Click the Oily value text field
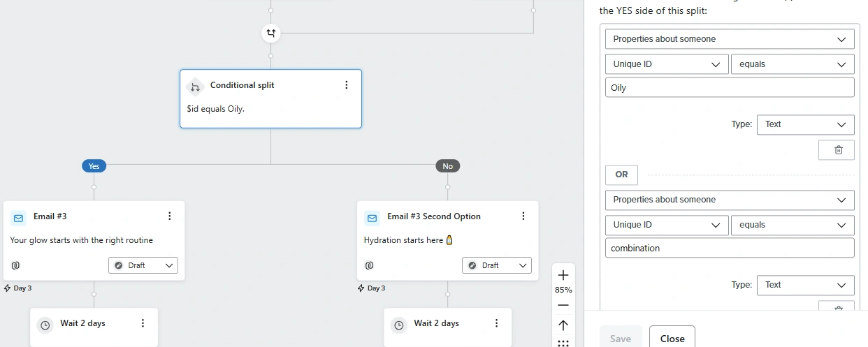The height and width of the screenshot is (347, 868). 730,88
